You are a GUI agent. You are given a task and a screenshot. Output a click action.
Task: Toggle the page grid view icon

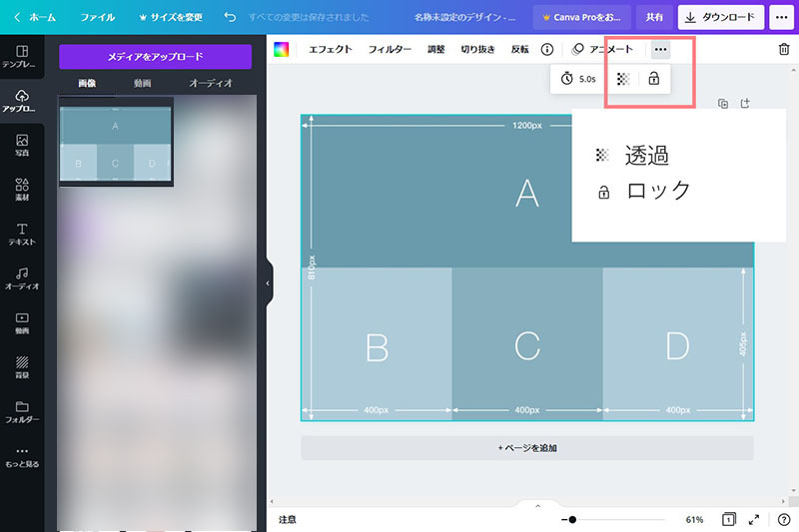pyautogui.click(x=729, y=520)
